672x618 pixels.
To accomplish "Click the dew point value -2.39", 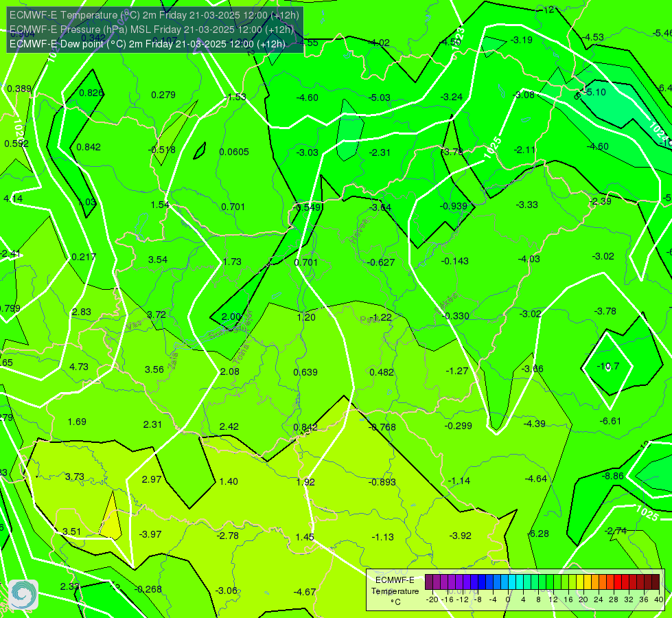I will pyautogui.click(x=601, y=201).
